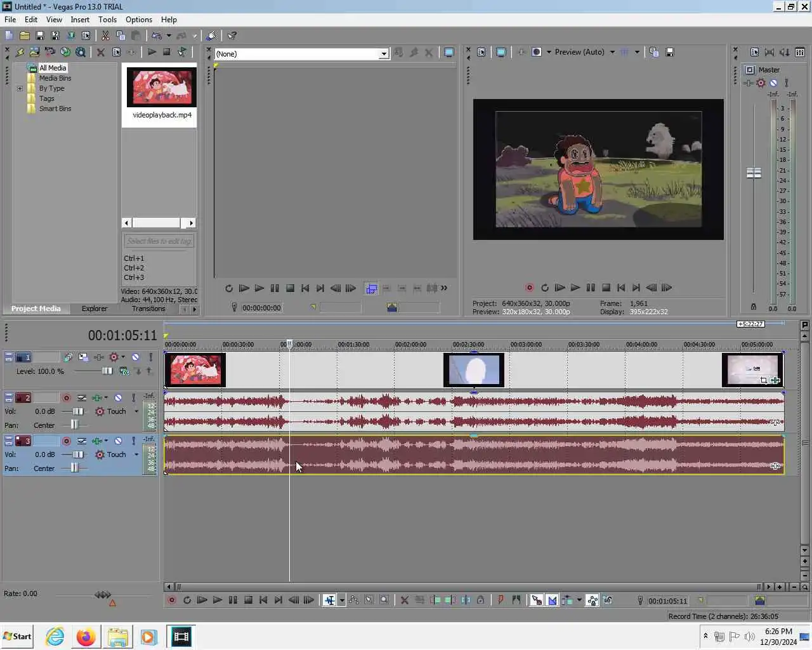Open track 2 Touch automation dropdown

point(136,411)
